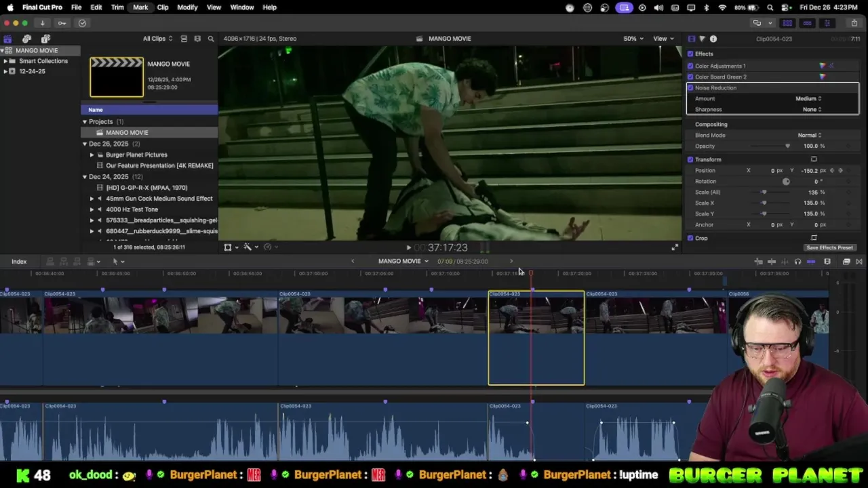Image resolution: width=868 pixels, height=488 pixels.
Task: Select the Info inspector icon
Action: [x=713, y=39]
